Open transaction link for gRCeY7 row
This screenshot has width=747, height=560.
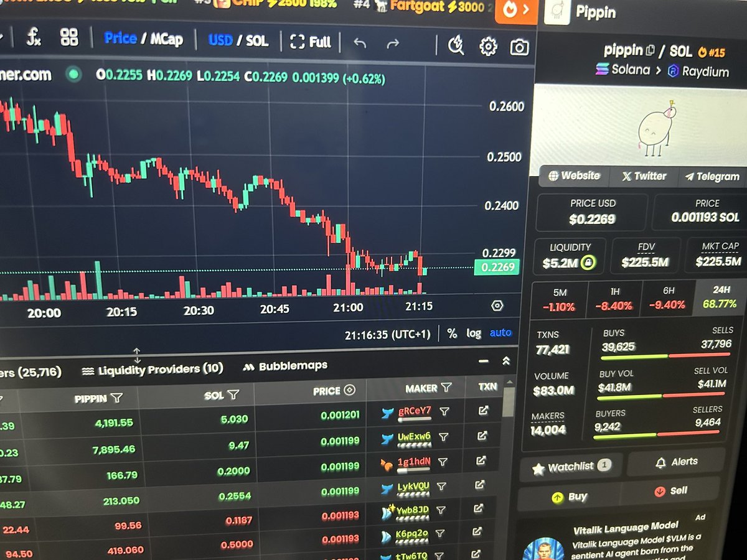coord(483,411)
